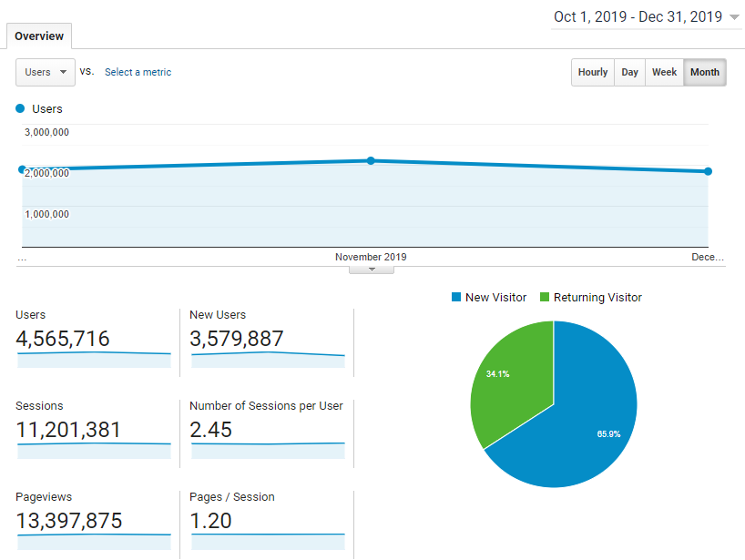Click 'Select a metric' comparison link
The height and width of the screenshot is (560, 745).
[138, 72]
